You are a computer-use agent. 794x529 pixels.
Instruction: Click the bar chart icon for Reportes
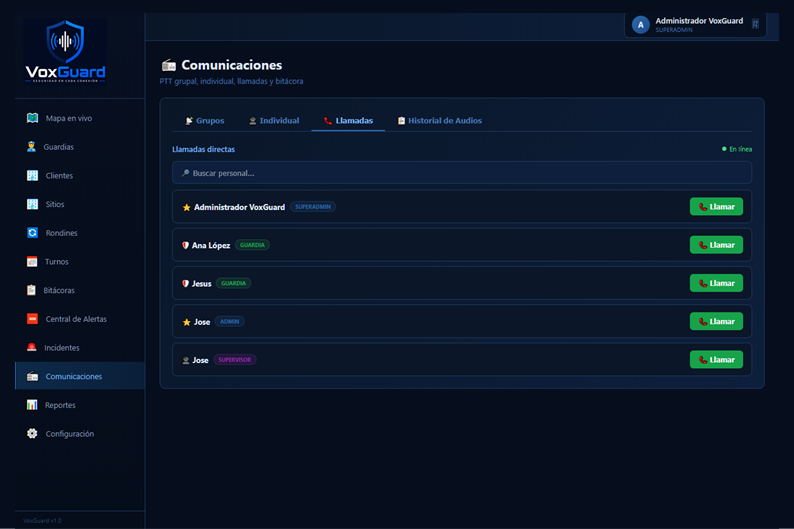(32, 405)
